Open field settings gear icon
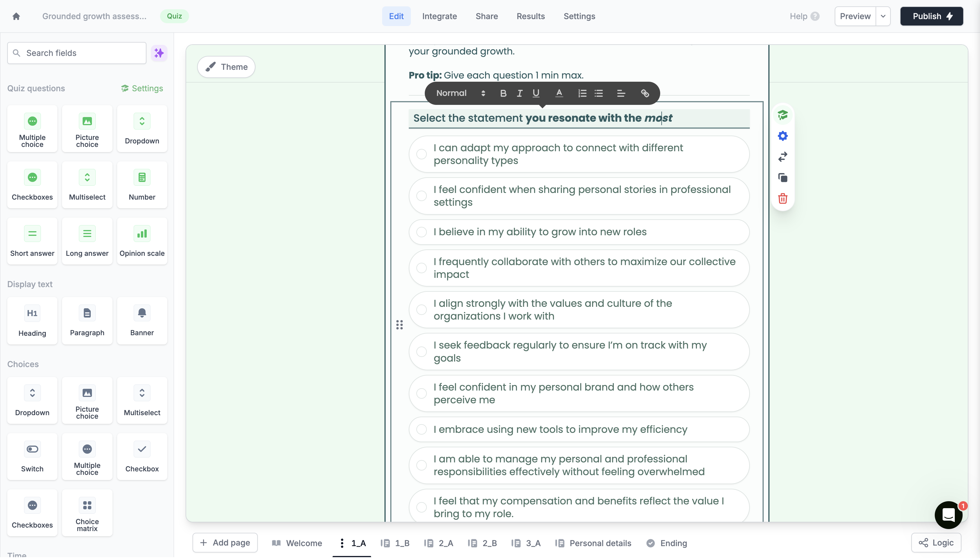This screenshot has width=980, height=558. click(x=783, y=136)
